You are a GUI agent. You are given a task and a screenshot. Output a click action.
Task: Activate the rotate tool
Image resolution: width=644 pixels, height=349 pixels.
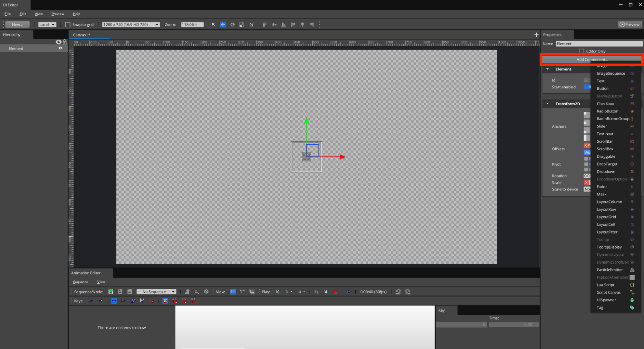tap(232, 24)
